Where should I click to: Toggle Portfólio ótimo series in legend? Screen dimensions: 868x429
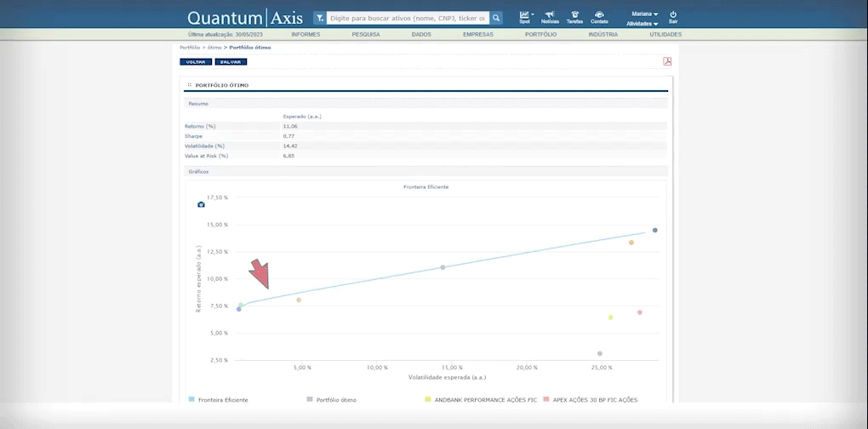coord(336,399)
